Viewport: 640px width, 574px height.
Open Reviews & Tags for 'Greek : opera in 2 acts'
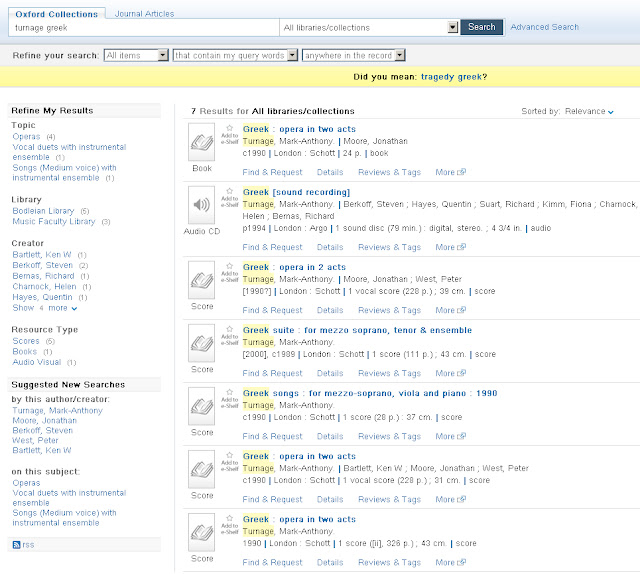point(389,310)
